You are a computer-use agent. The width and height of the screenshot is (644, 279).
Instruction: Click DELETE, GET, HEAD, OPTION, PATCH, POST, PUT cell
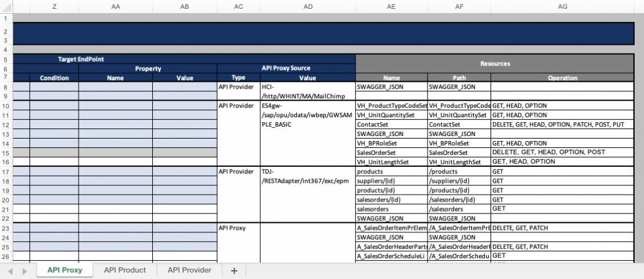coord(562,124)
